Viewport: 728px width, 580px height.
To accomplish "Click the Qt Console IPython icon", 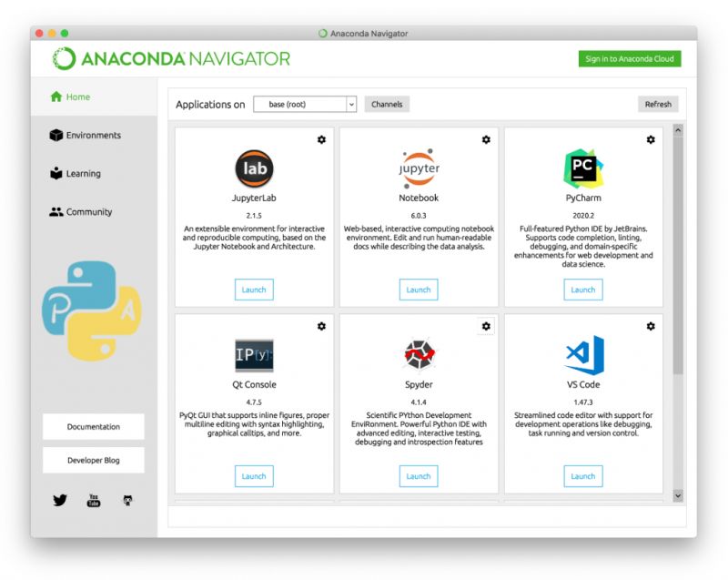I will point(254,354).
